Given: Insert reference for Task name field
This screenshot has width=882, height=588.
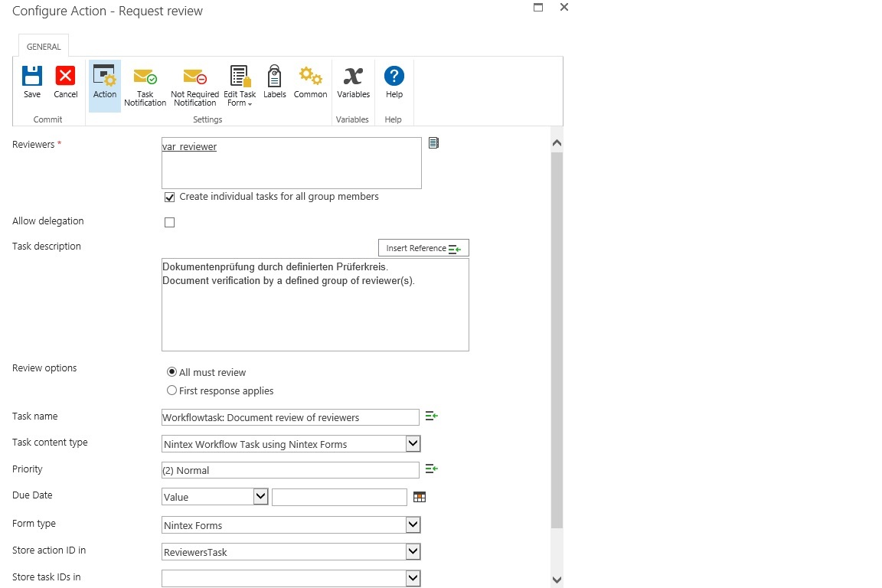Looking at the screenshot, I should [432, 416].
